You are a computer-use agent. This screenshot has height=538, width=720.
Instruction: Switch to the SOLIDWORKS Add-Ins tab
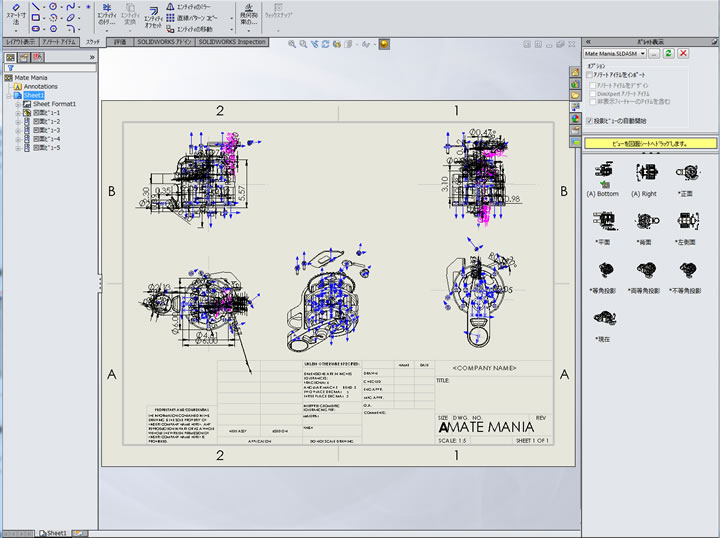(x=164, y=42)
